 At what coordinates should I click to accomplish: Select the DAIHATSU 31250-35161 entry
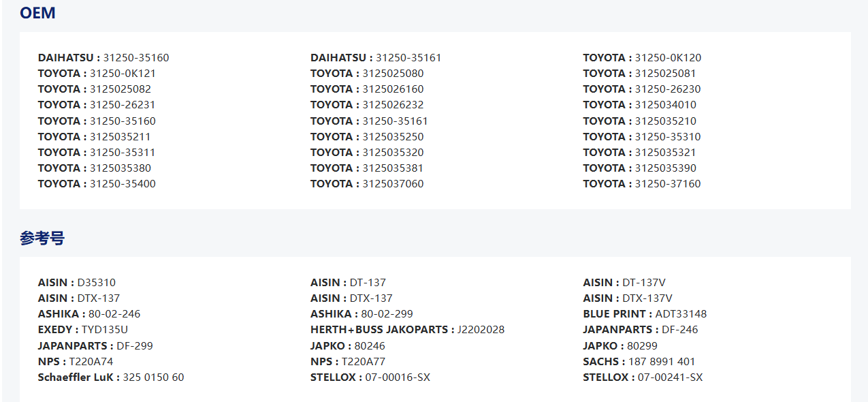tap(376, 58)
